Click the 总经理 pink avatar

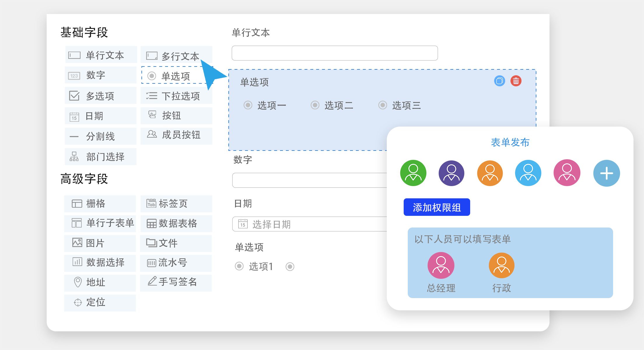441,265
